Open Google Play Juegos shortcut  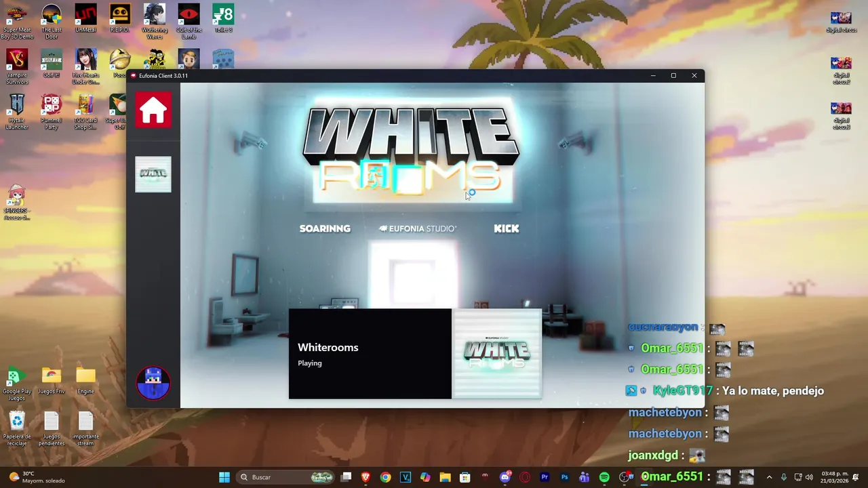[17, 383]
